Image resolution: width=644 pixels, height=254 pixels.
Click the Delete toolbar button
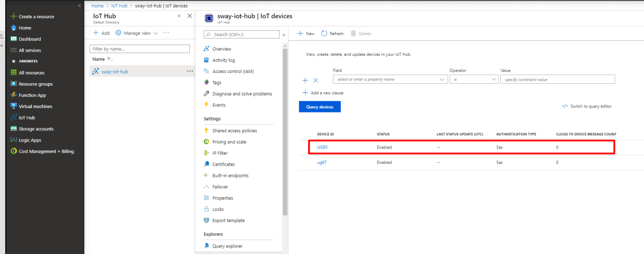[x=361, y=33]
